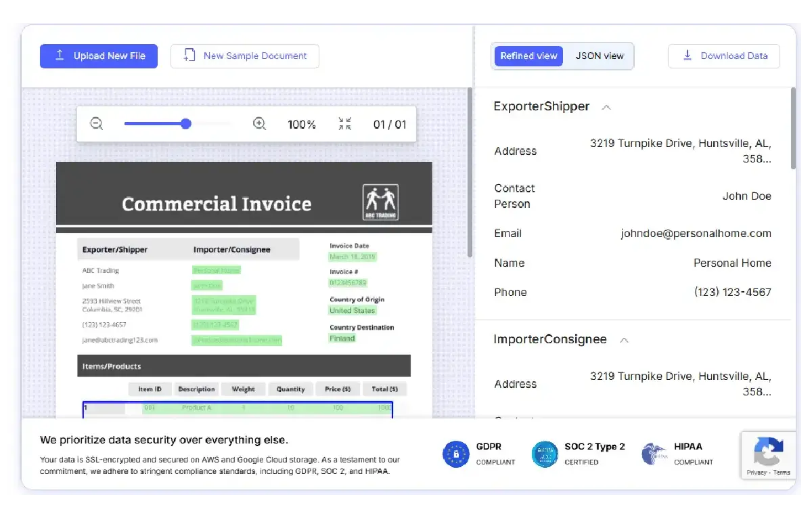Open the reCAPTCHA Privacy link
The height and width of the screenshot is (520, 812).
(757, 473)
